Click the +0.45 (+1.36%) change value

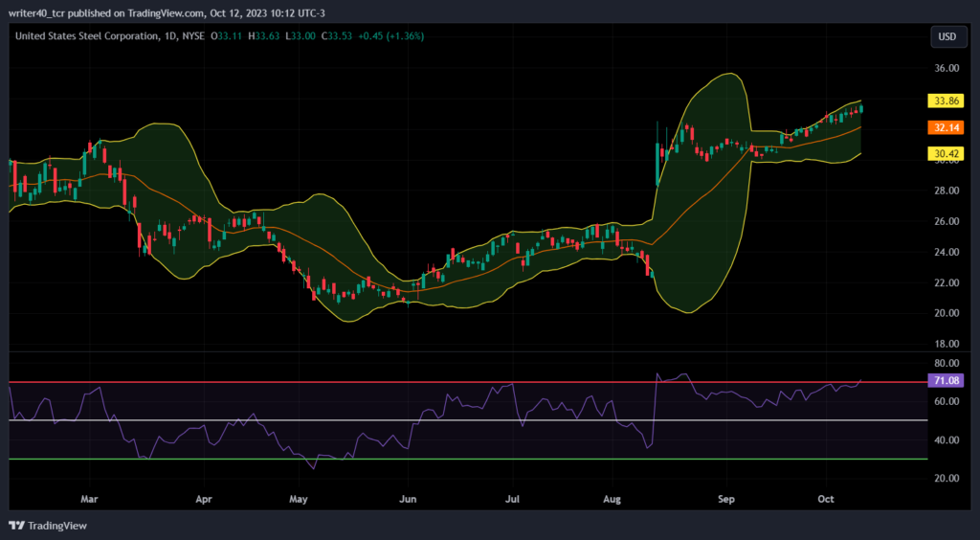(x=390, y=36)
